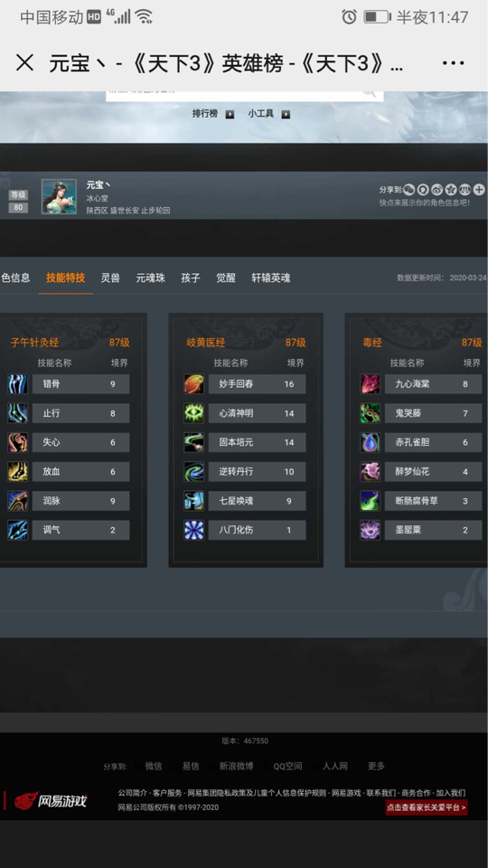Image resolution: width=488 pixels, height=868 pixels.
Task: Open the three-dot more options menu
Action: (x=453, y=63)
